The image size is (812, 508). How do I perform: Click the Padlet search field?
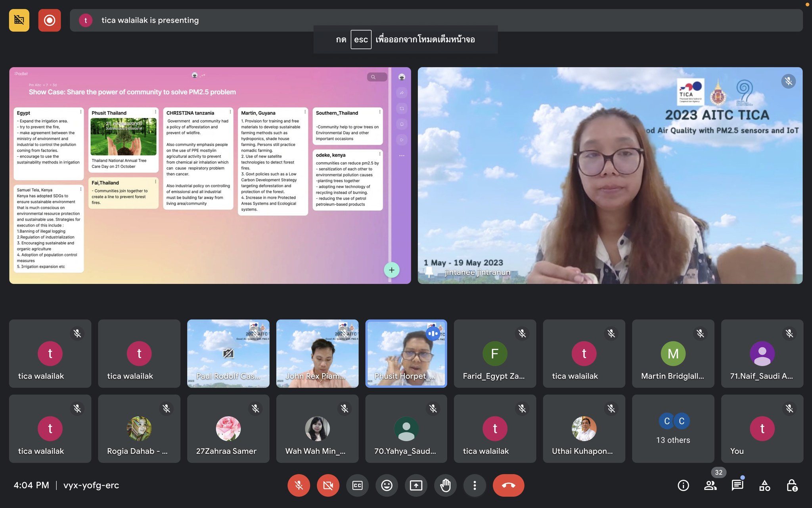click(377, 77)
